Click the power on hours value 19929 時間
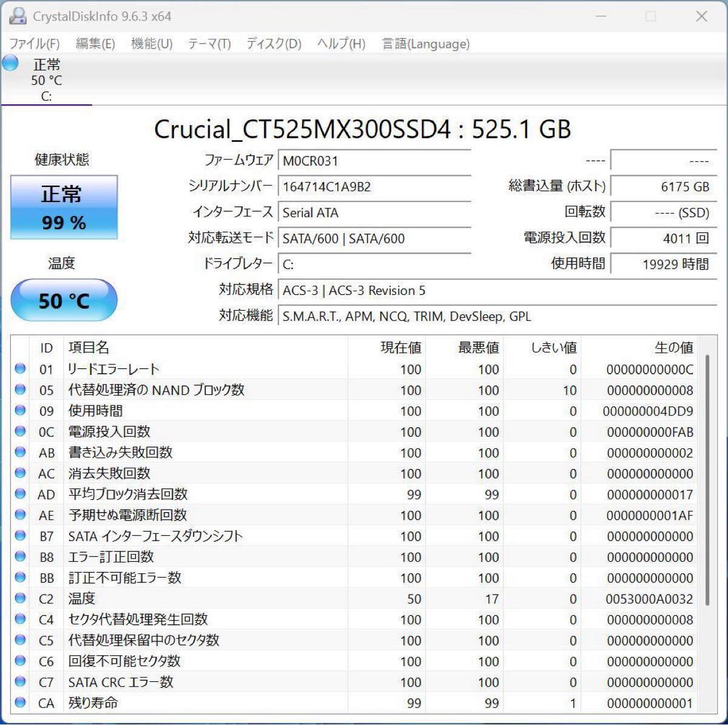Viewport: 728px width, 725px height. pos(664,264)
